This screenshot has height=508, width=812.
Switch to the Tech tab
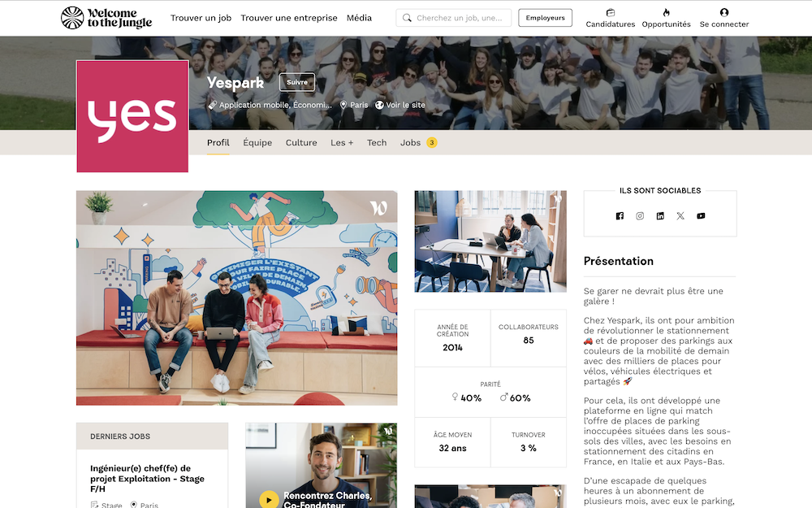point(377,142)
